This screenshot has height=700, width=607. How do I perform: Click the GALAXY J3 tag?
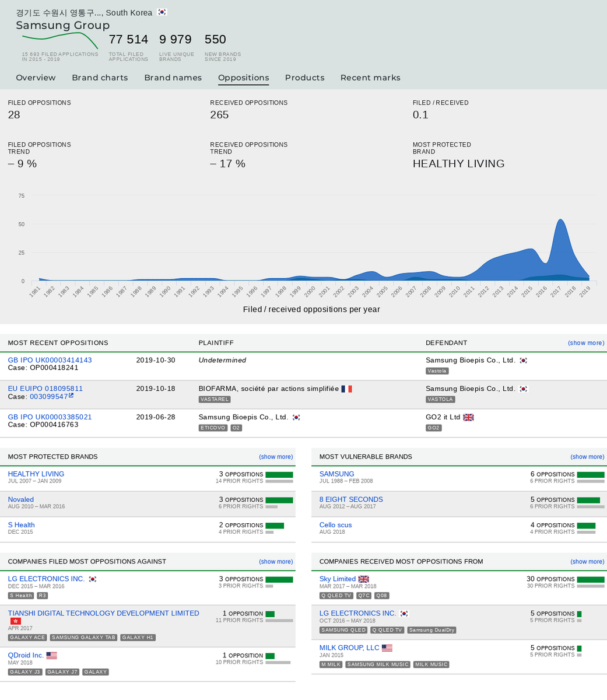(x=25, y=672)
